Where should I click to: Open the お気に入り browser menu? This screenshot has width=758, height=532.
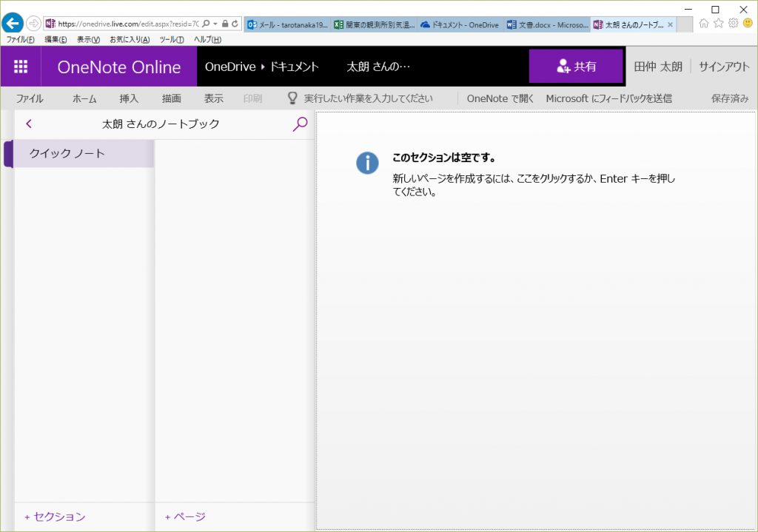click(130, 39)
